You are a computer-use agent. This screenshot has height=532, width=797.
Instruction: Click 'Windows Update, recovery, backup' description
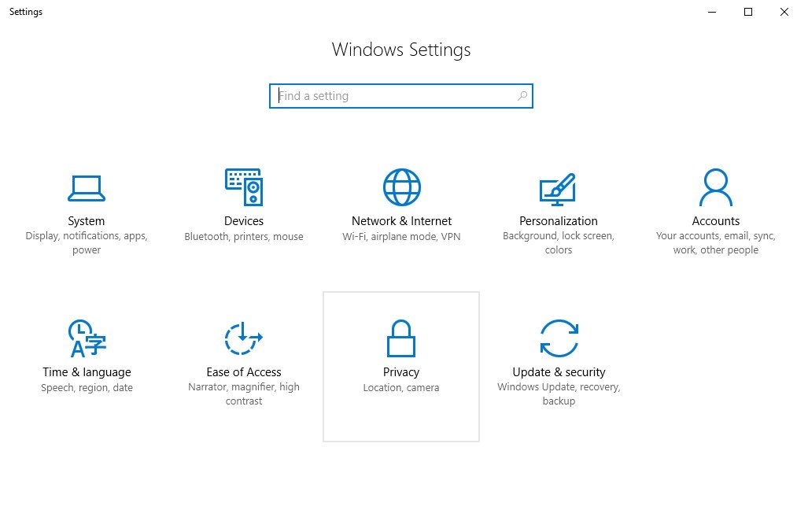click(x=559, y=394)
